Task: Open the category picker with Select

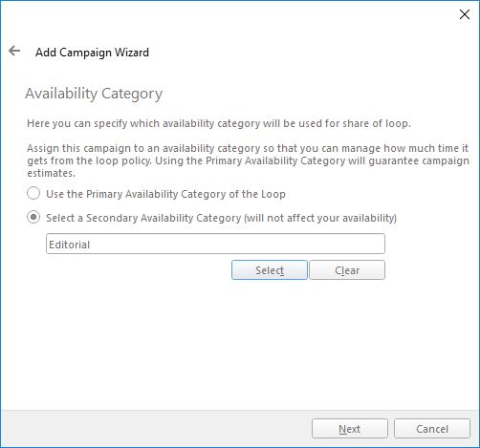Action: [x=270, y=270]
